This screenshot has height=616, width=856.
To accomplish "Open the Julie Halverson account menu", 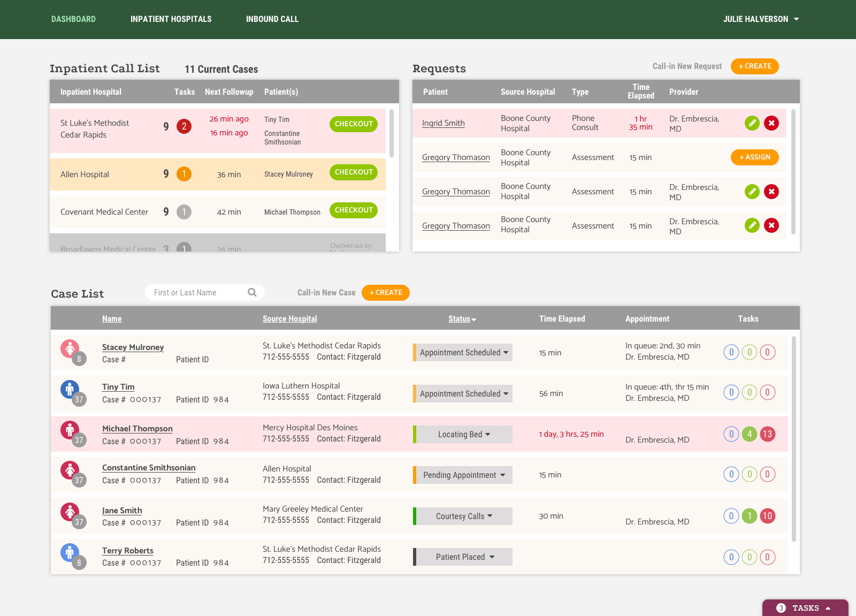I will [x=761, y=19].
